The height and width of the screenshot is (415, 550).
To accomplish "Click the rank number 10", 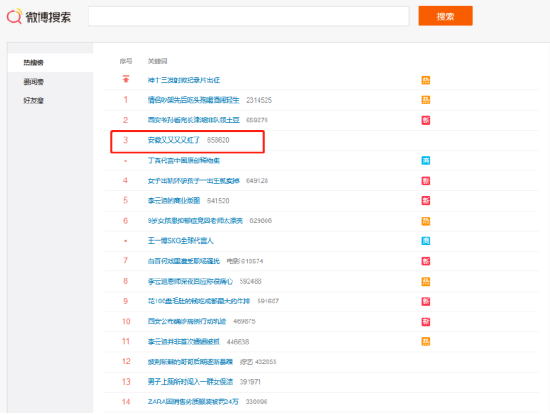I will click(126, 321).
